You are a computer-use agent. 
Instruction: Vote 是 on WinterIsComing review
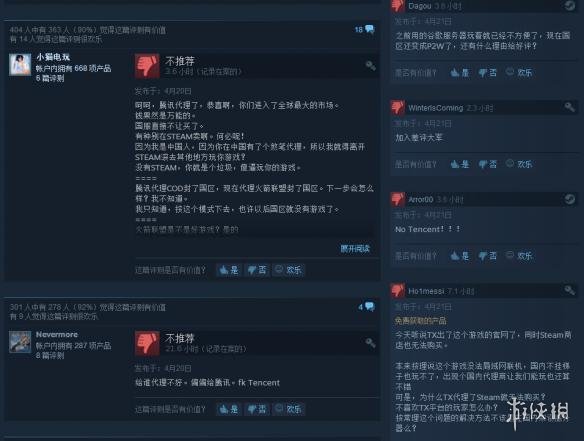pos(460,164)
